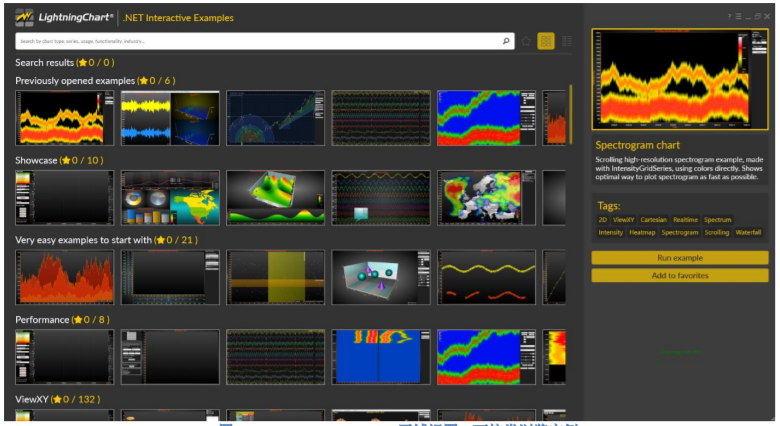Click the .NET Interactive Examples title

[x=178, y=18]
